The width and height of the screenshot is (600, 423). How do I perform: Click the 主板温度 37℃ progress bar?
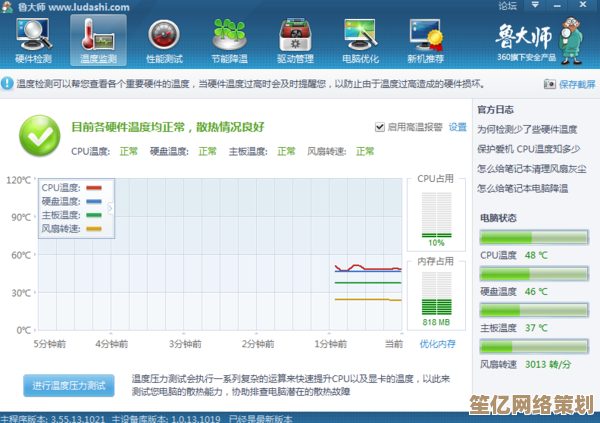pyautogui.click(x=534, y=310)
